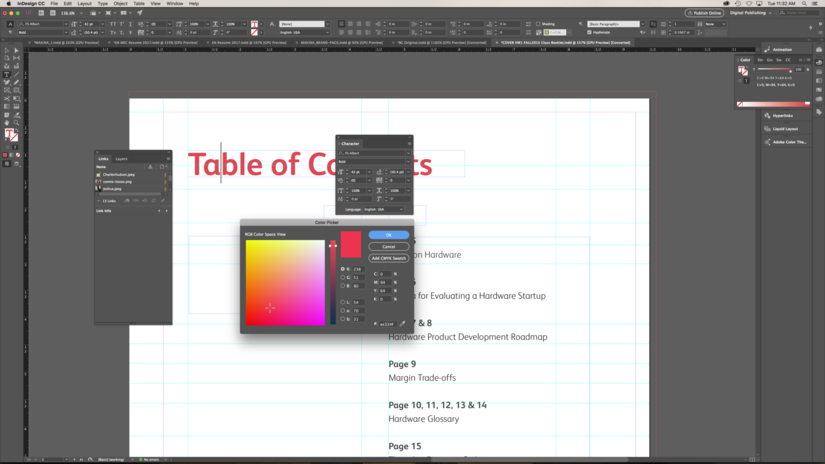Open the Adobe Color Themes panel
Image resolution: width=825 pixels, height=464 pixels.
[x=789, y=142]
